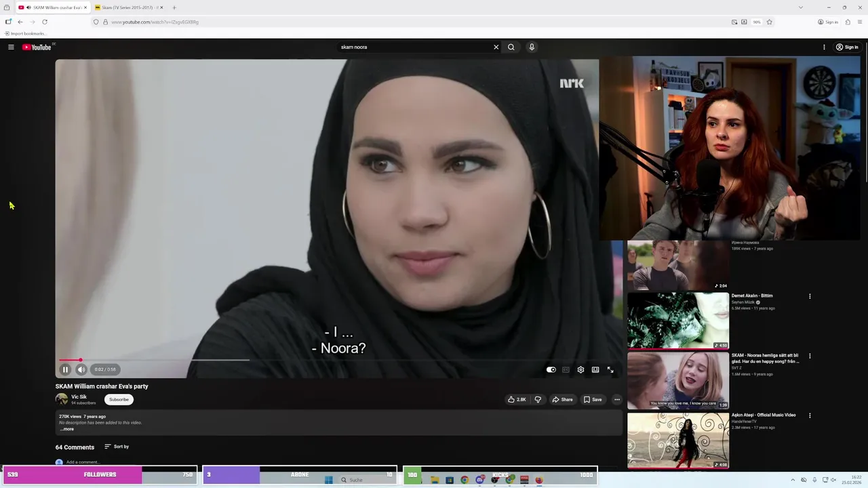
Task: Toggle video subtitles button
Action: (566, 369)
